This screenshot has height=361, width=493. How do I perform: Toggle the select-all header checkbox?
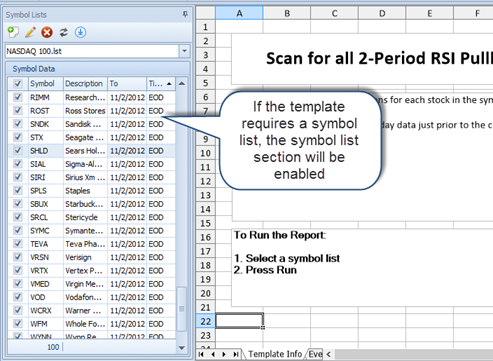tap(18, 83)
